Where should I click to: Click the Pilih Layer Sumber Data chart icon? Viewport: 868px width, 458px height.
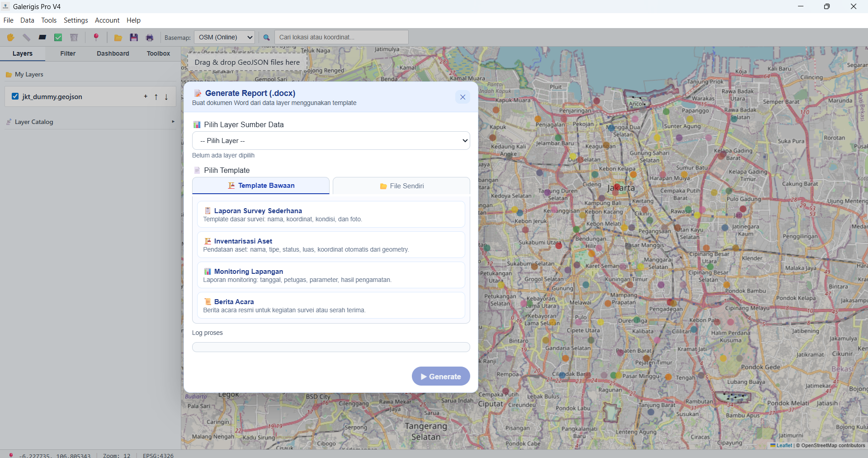tap(197, 125)
